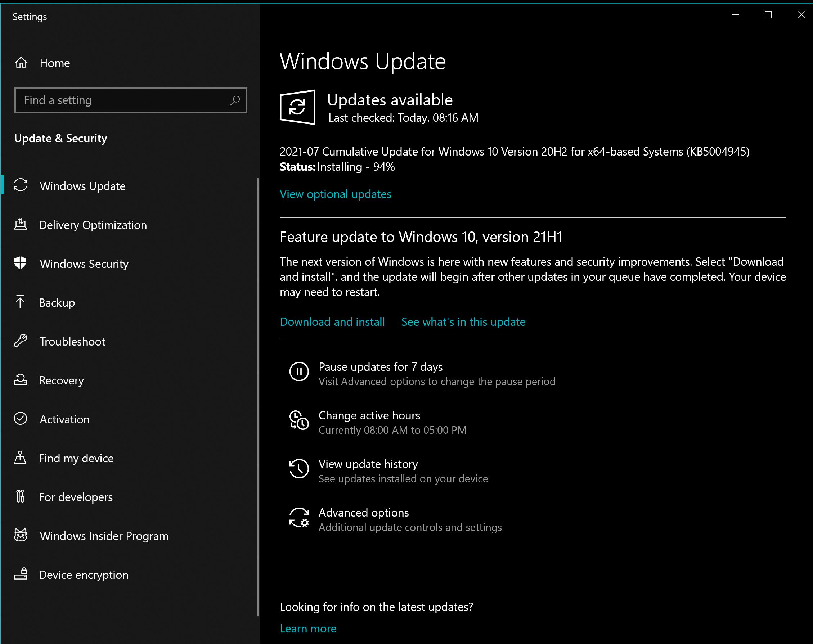Click the search magnifier icon
The width and height of the screenshot is (813, 644).
[x=234, y=100]
